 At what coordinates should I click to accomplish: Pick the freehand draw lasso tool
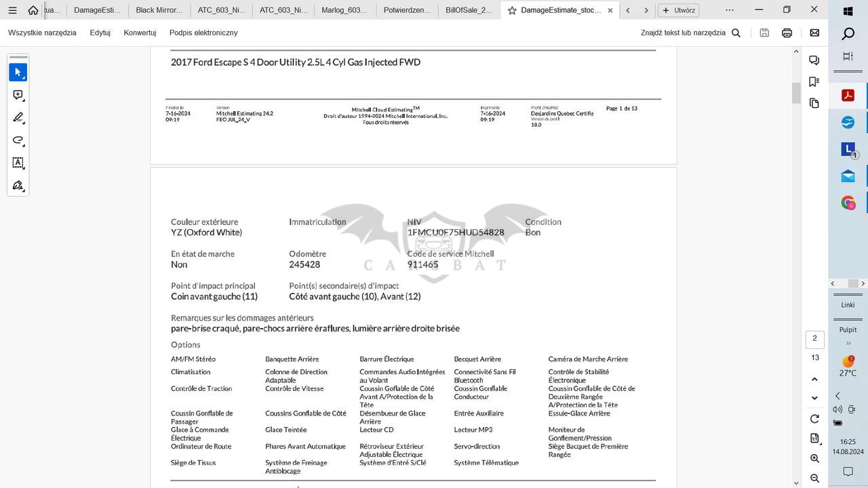[18, 140]
